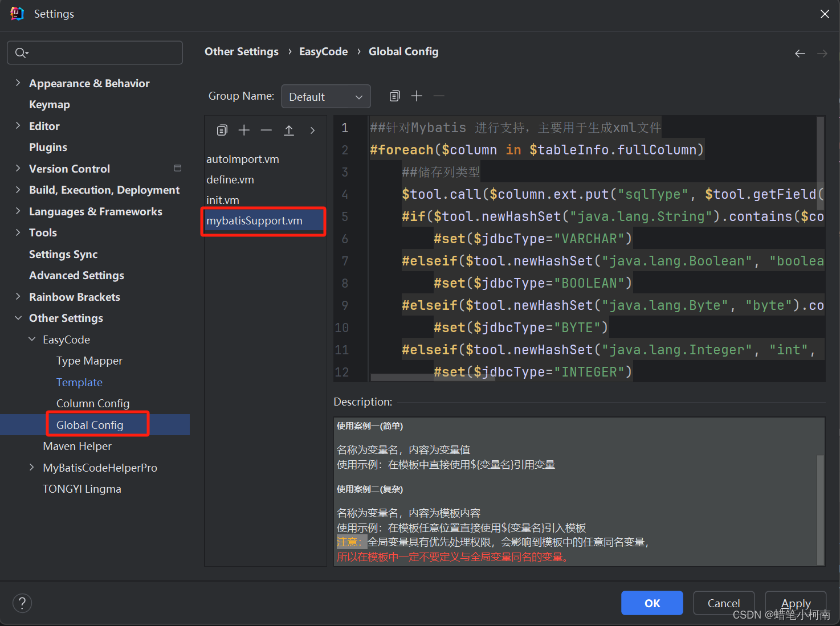Click Global Config in the breadcrumb

tap(403, 52)
